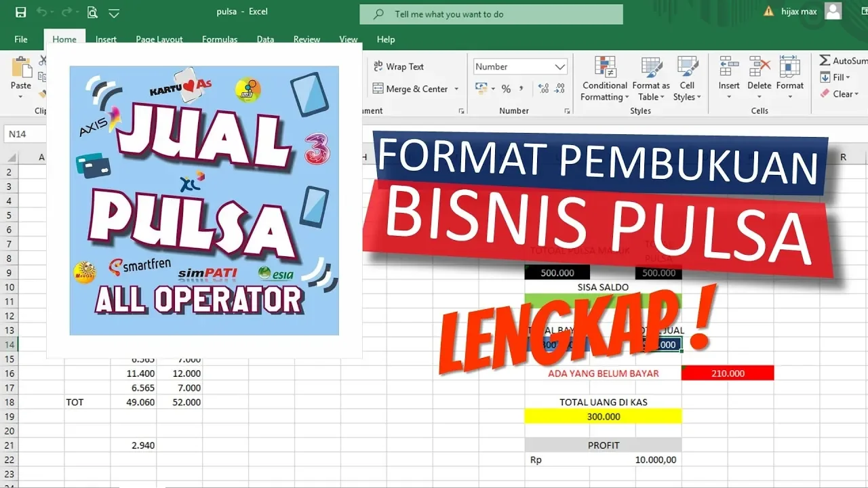The height and width of the screenshot is (488, 868).
Task: Select column header R
Action: pyautogui.click(x=843, y=157)
